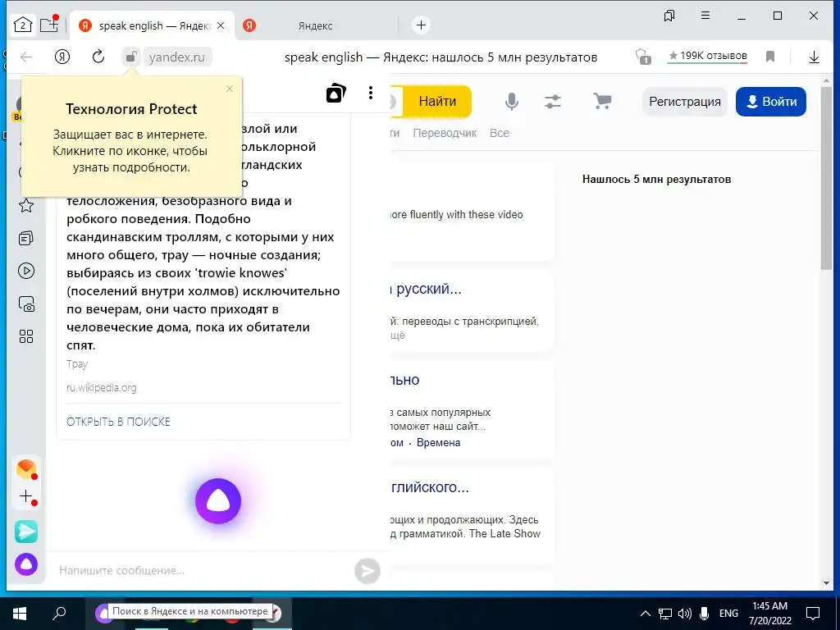The image size is (840, 630).
Task: Click the scrollbar down arrow
Action: (825, 583)
